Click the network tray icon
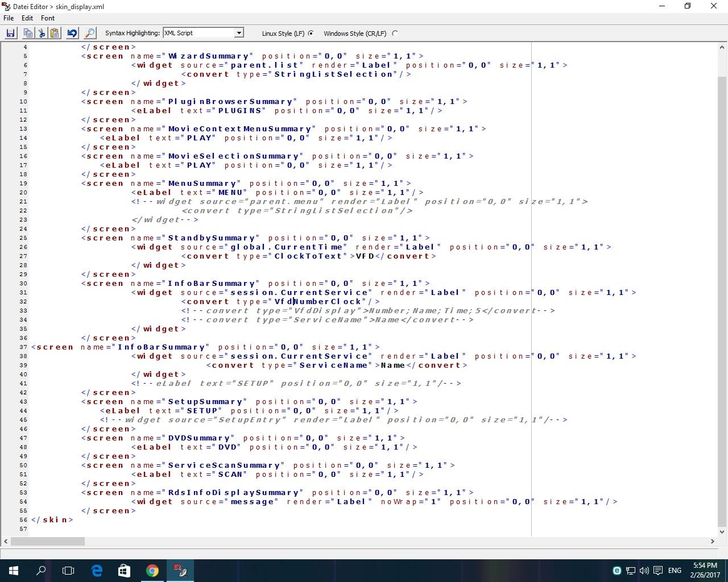Viewport: 728px width, 582px height. pos(630,571)
